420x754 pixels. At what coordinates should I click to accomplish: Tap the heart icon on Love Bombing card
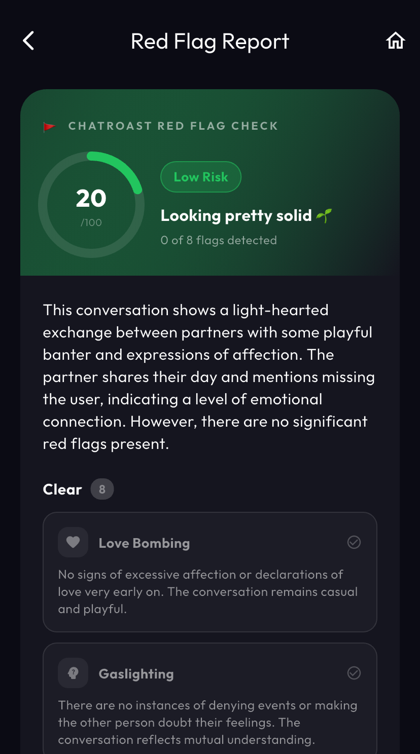point(73,542)
